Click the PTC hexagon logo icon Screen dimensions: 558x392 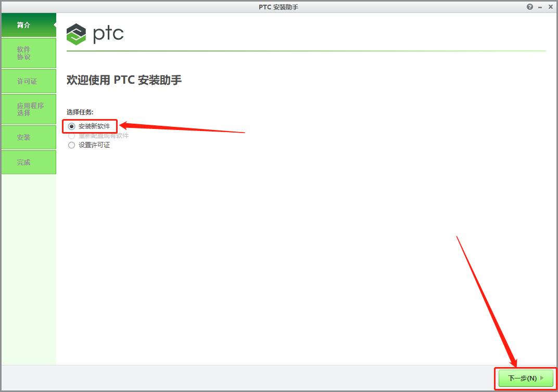point(76,34)
